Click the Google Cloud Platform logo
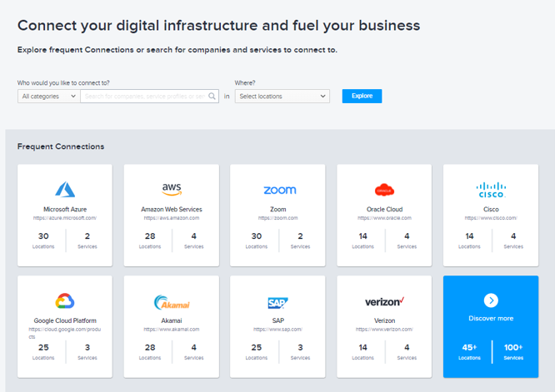 65,300
